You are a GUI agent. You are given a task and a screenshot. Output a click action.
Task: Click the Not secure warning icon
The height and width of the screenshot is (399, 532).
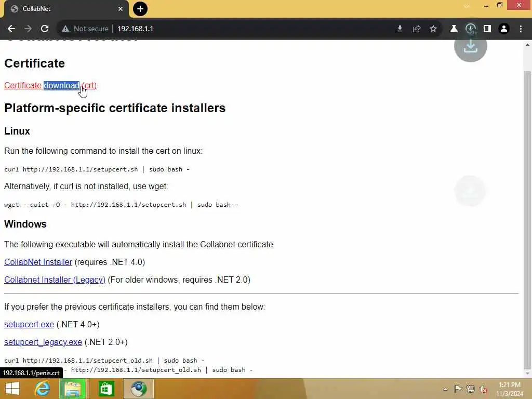tap(65, 29)
